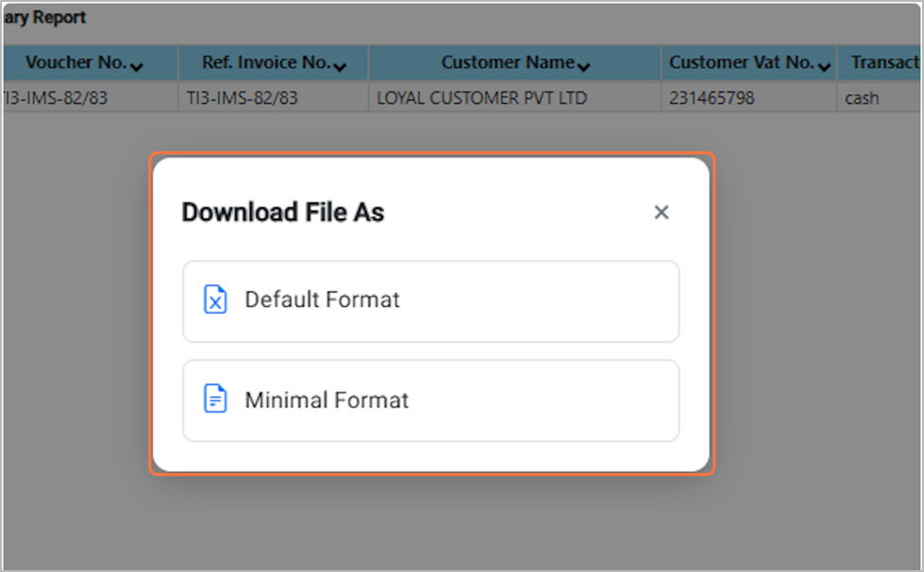Click the Customer Name column arrow
This screenshot has height=572, width=924.
[x=584, y=66]
